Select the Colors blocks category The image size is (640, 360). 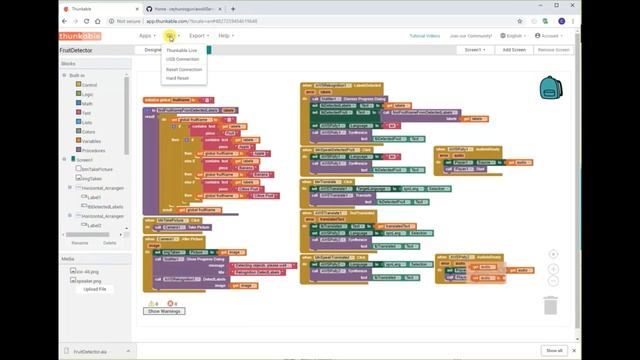point(85,132)
